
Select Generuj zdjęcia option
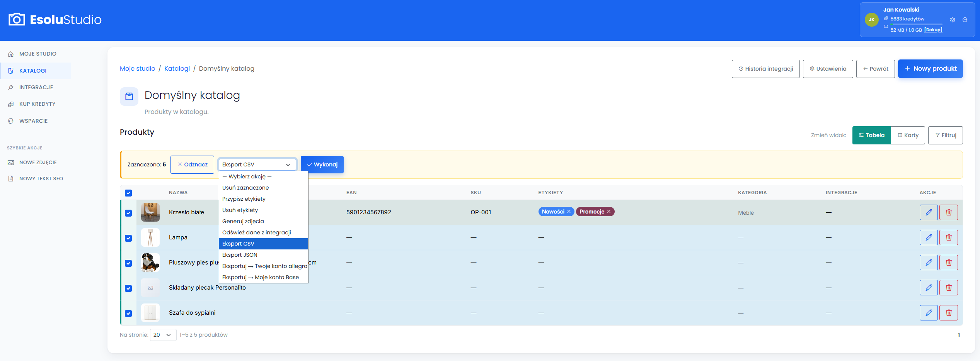tap(264, 221)
